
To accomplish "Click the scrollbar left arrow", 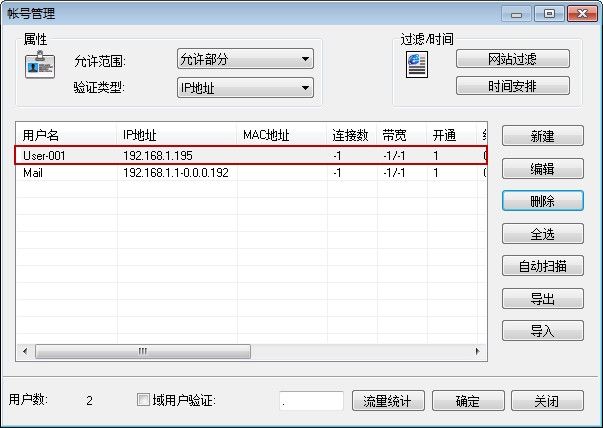I will [x=25, y=351].
